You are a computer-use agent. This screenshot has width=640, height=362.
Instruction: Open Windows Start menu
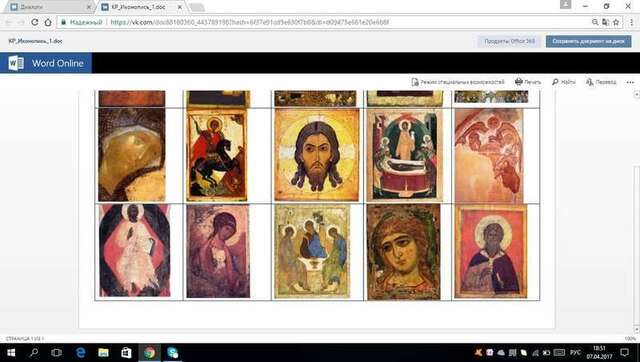tap(11, 352)
